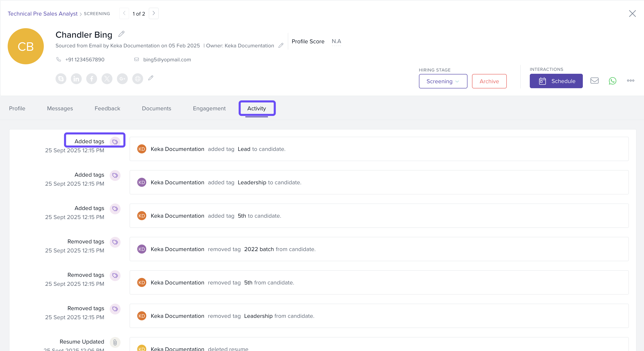Send email via envelope interaction icon
Viewport: 644px width, 351px height.
pyautogui.click(x=594, y=81)
